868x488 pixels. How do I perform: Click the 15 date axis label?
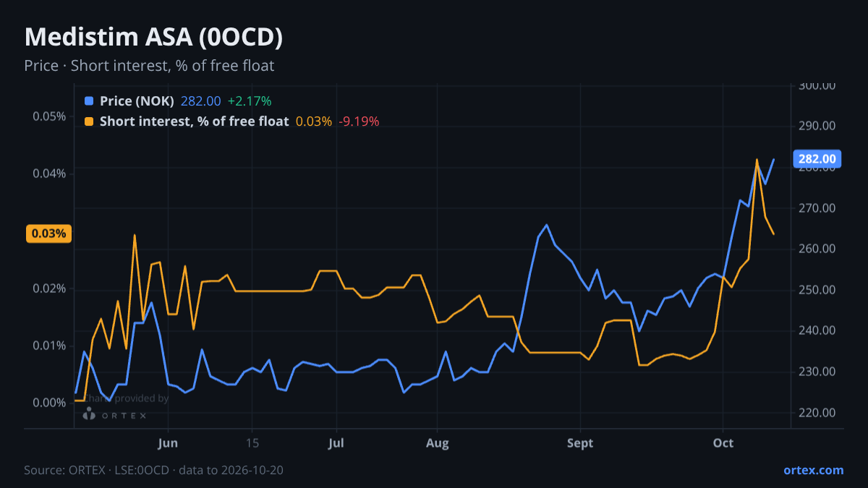[x=252, y=442]
